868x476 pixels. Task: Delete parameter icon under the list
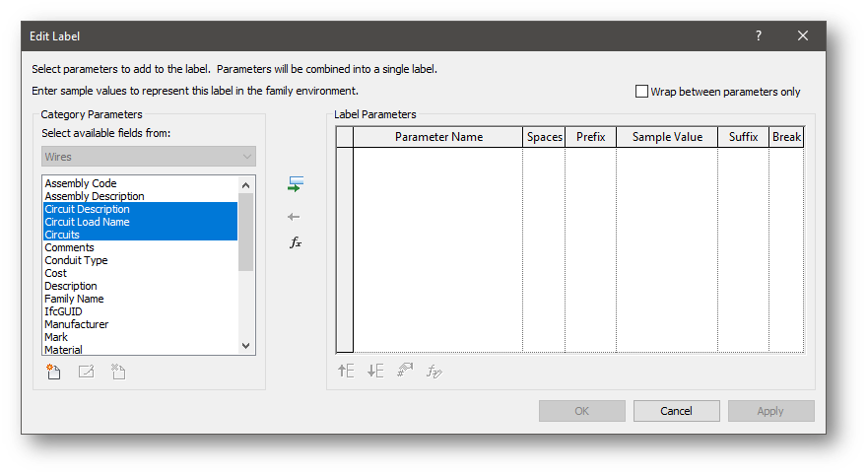[x=118, y=372]
